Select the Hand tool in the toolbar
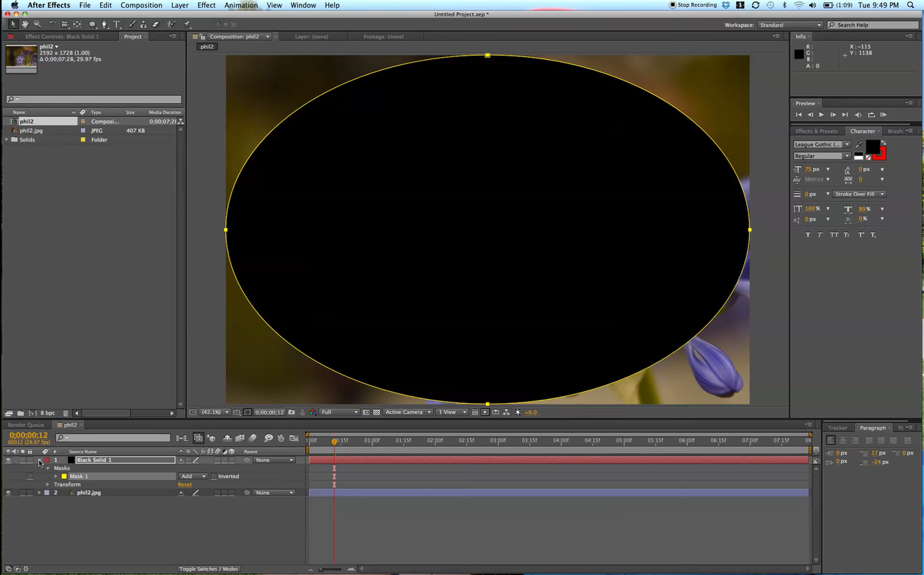Image resolution: width=924 pixels, height=575 pixels. [25, 23]
